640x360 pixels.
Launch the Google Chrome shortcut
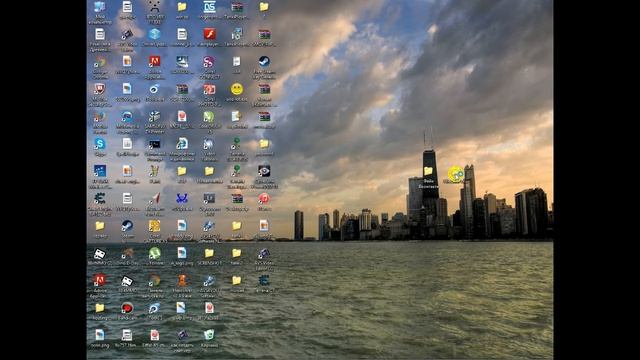tap(100, 62)
